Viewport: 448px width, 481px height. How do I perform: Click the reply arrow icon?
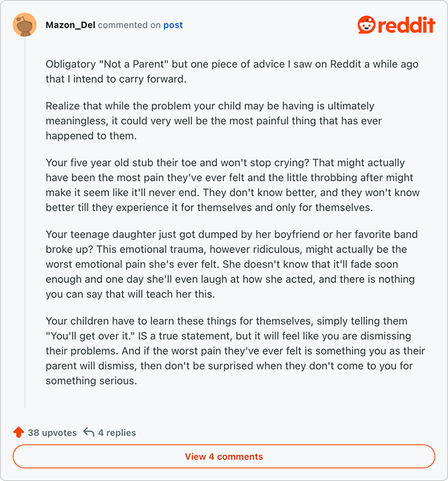[89, 432]
